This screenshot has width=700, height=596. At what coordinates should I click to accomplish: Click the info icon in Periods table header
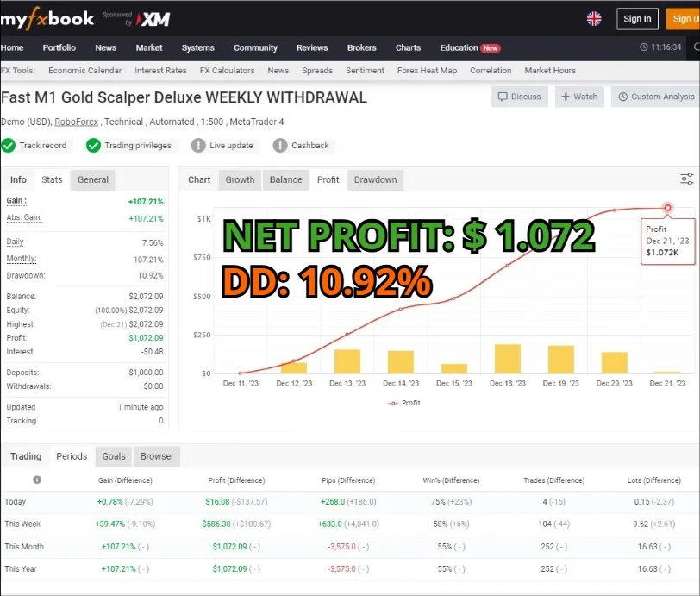[x=37, y=480]
